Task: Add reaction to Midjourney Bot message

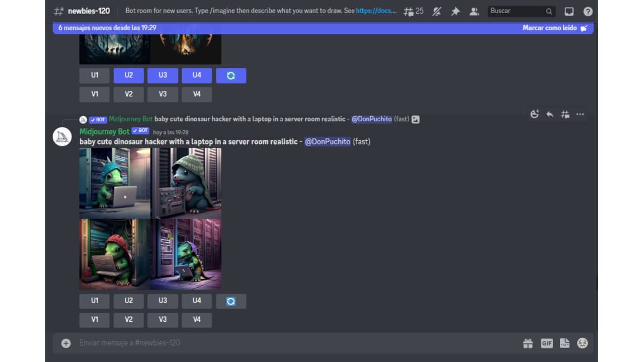Action: pos(535,114)
